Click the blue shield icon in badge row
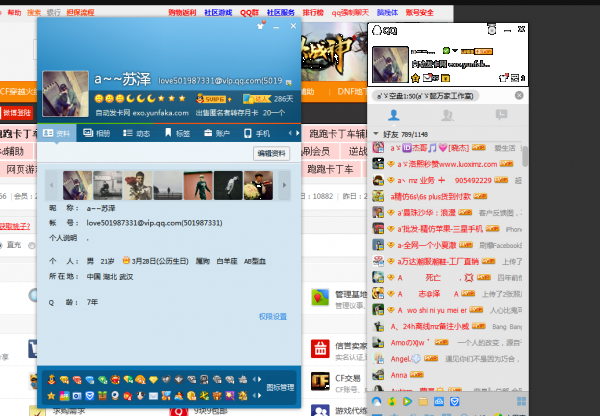 point(90,396)
